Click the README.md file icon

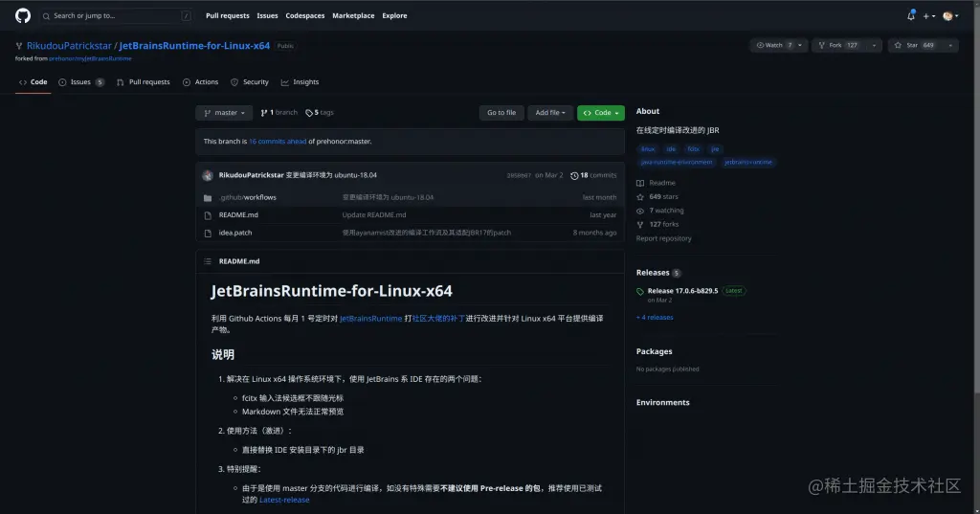click(x=208, y=215)
